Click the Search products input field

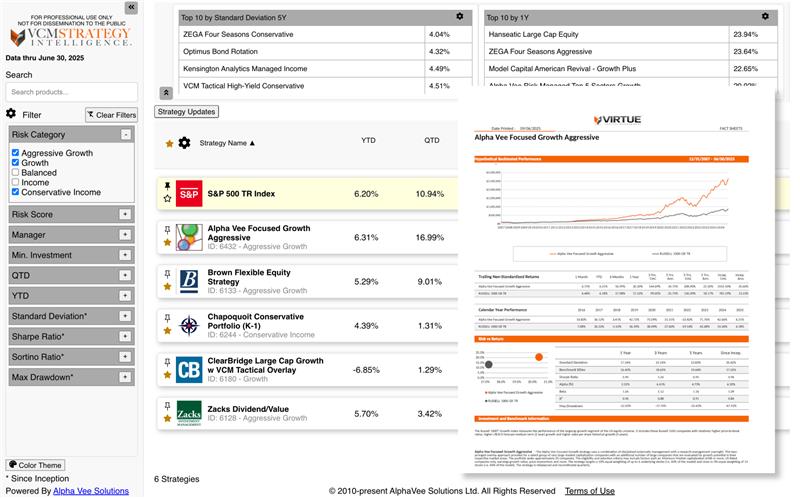[x=71, y=92]
